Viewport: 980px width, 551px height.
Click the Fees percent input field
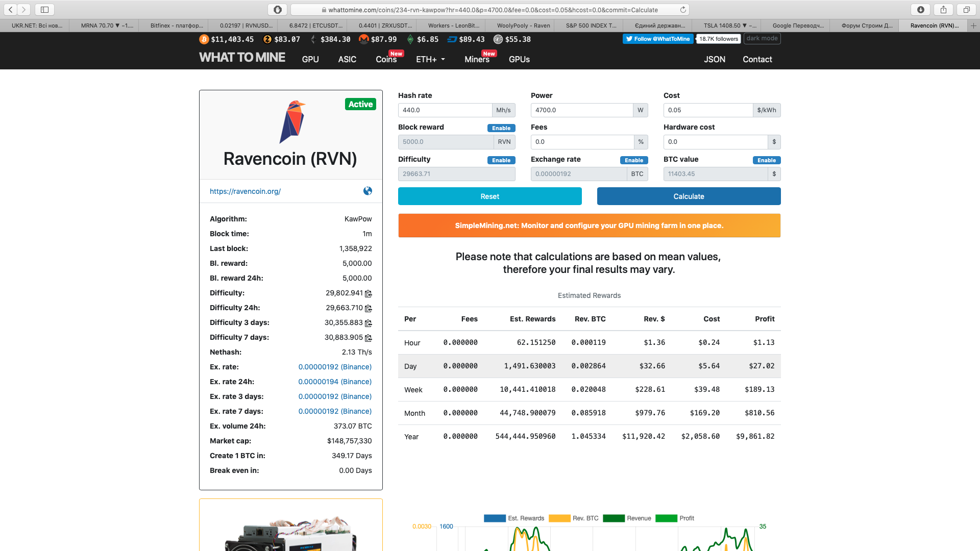[582, 142]
